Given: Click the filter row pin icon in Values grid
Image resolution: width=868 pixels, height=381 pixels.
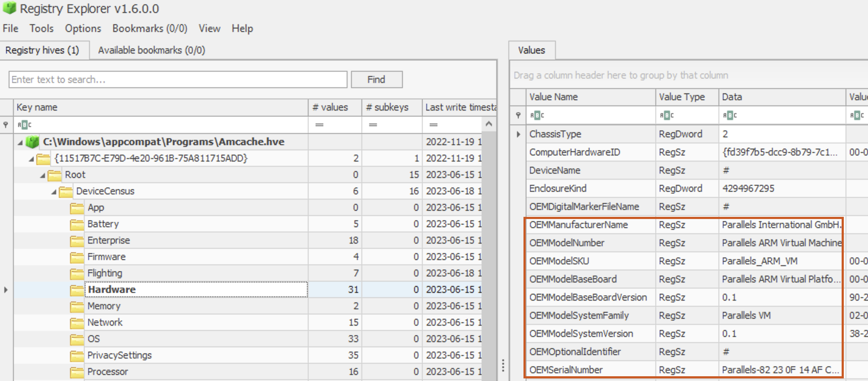Looking at the screenshot, I should coord(518,115).
